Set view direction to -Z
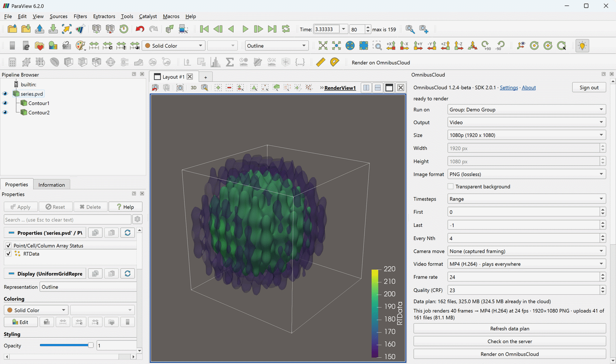Image resolution: width=616 pixels, height=364 pixels. click(x=459, y=46)
